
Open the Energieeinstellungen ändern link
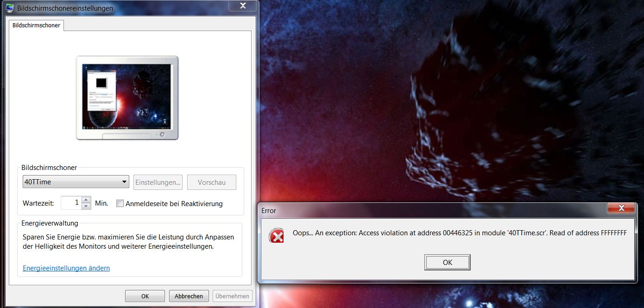(66, 268)
